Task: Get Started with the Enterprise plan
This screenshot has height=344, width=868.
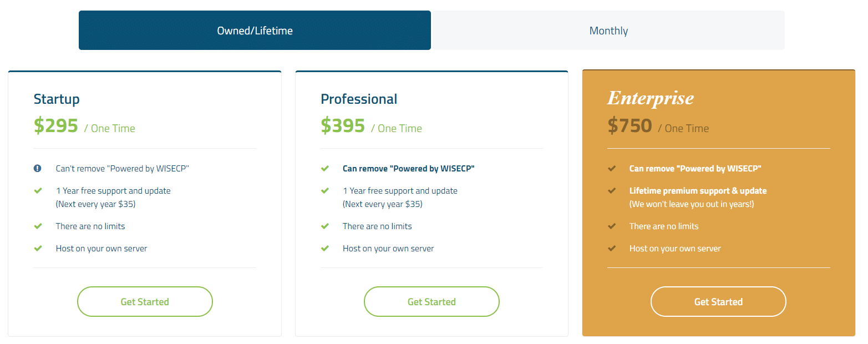Action: (x=718, y=302)
